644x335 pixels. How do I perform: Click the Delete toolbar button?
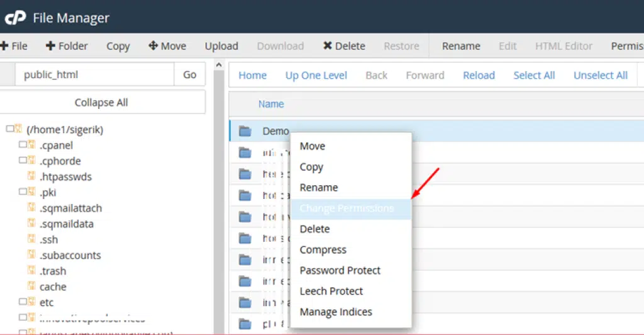[x=344, y=46]
